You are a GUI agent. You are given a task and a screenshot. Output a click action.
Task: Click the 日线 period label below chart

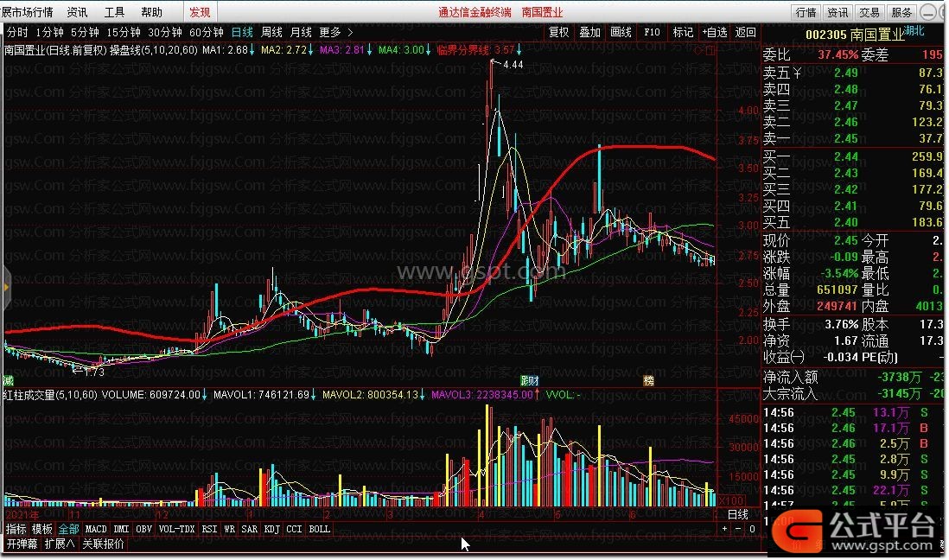point(738,514)
